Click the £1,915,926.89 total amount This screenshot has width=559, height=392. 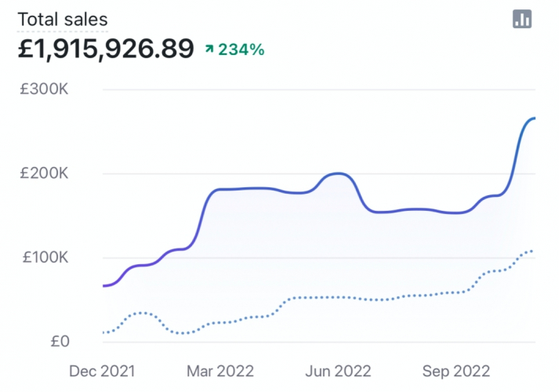(x=106, y=49)
